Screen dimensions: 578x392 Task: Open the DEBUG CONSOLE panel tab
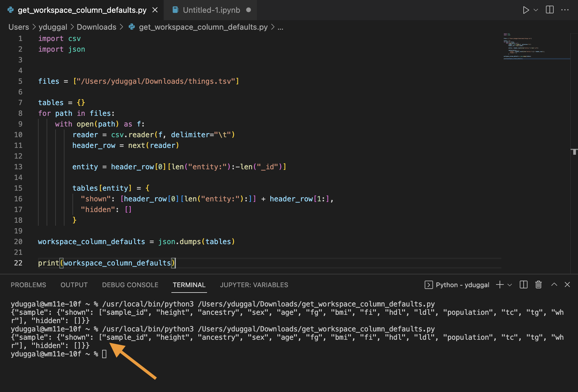click(130, 285)
